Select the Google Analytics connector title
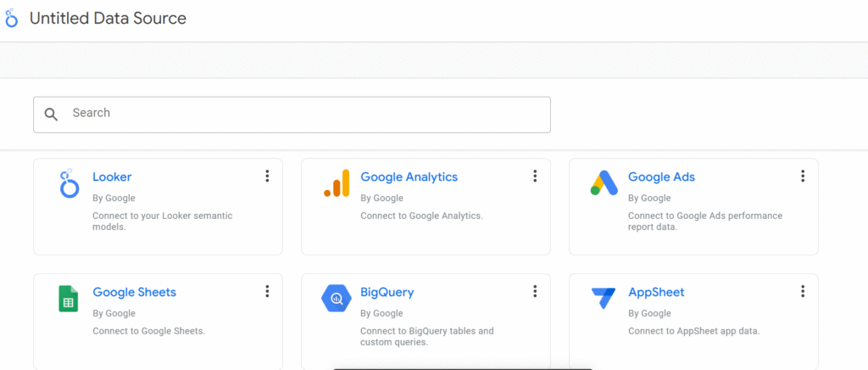The height and width of the screenshot is (370, 868). point(409,177)
